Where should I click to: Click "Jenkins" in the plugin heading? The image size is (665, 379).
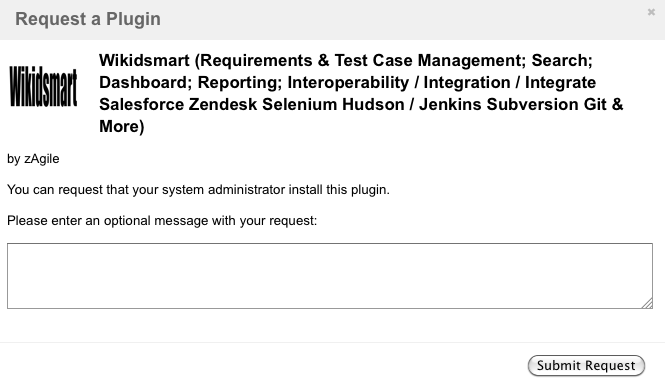(450, 104)
